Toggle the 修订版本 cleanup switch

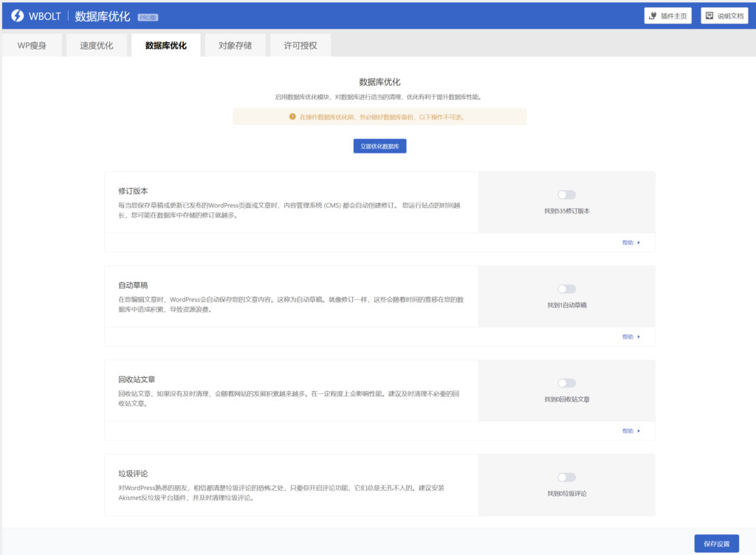click(x=566, y=195)
